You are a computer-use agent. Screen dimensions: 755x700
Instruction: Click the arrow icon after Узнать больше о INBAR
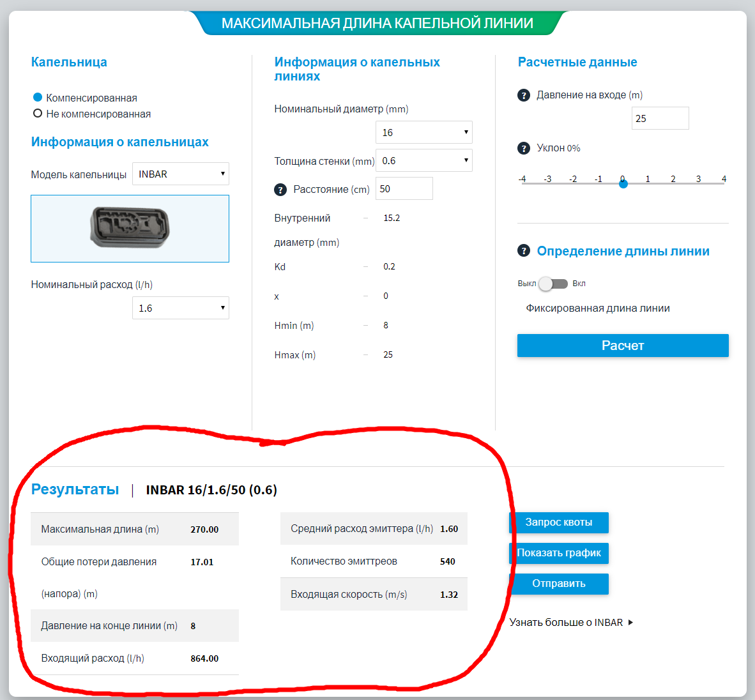(x=631, y=622)
